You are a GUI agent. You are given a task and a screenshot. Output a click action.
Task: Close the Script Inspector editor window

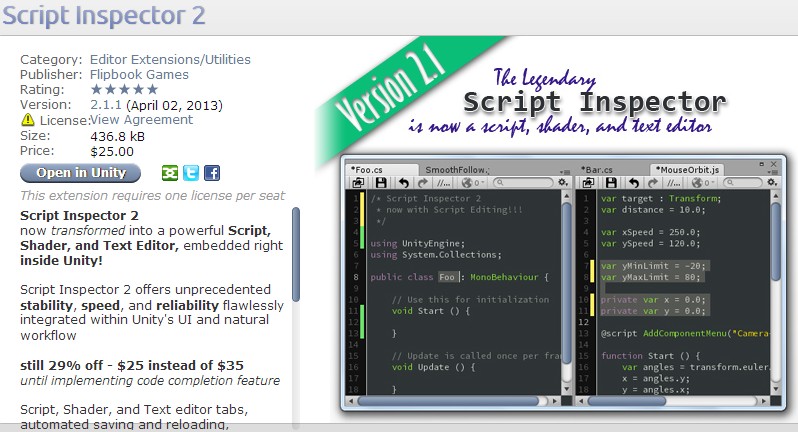[774, 164]
